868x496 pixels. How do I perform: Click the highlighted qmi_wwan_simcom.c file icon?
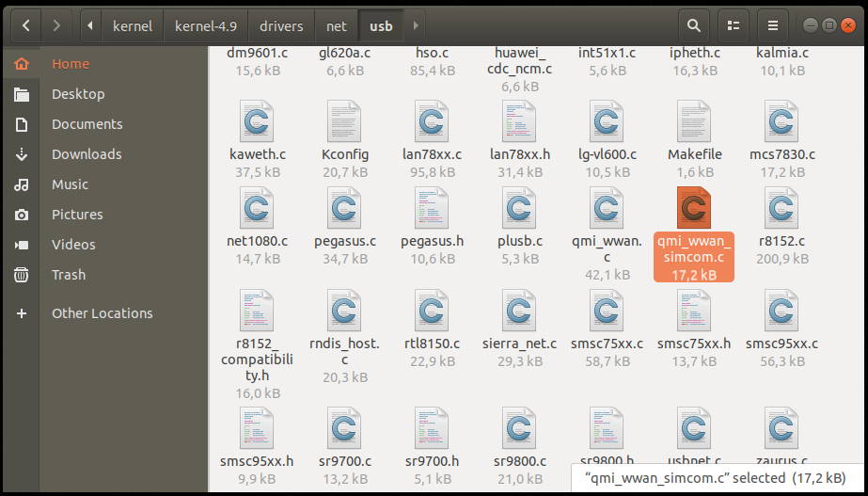pyautogui.click(x=694, y=208)
